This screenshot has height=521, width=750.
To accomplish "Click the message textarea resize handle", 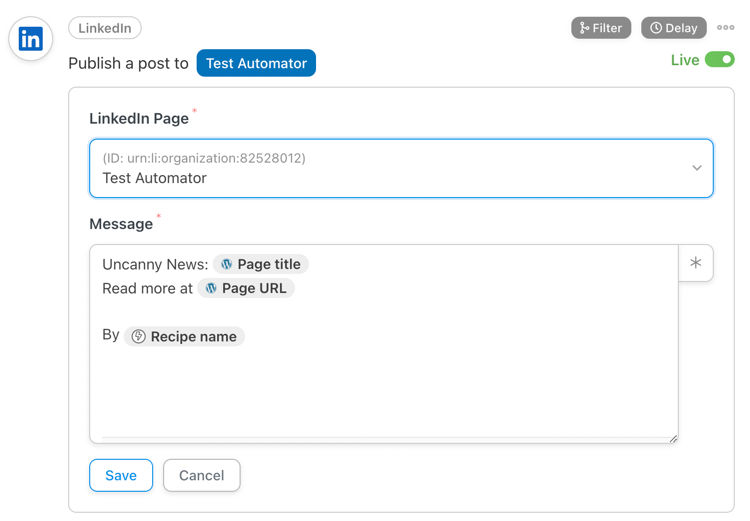I will (673, 438).
